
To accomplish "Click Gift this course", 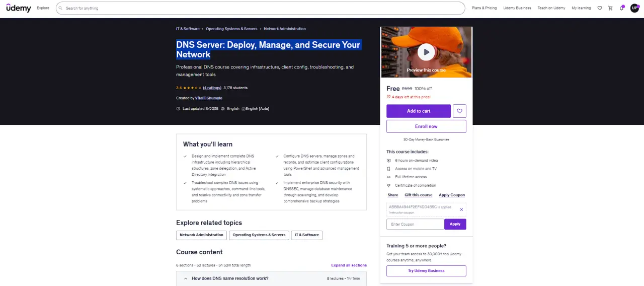I will click(x=419, y=195).
